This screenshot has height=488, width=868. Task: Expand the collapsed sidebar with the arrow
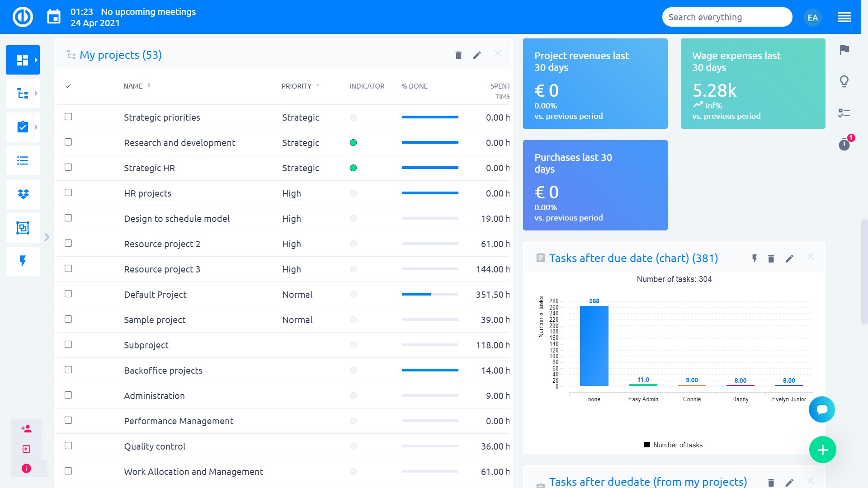pyautogui.click(x=47, y=236)
